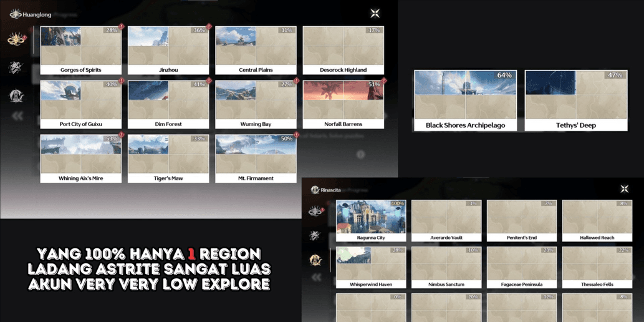Select the Huanglong icon in the Huanglong panel sidebar
The height and width of the screenshot is (322, 644).
point(16,39)
